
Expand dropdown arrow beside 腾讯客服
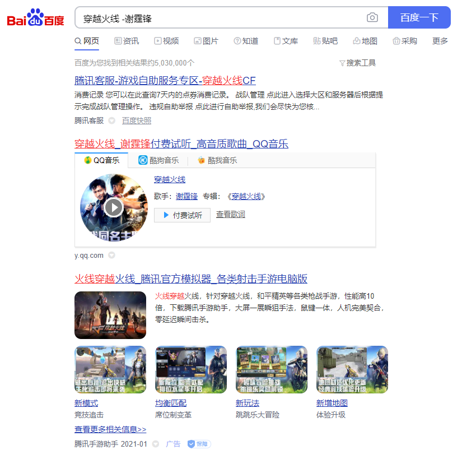pyautogui.click(x=111, y=121)
